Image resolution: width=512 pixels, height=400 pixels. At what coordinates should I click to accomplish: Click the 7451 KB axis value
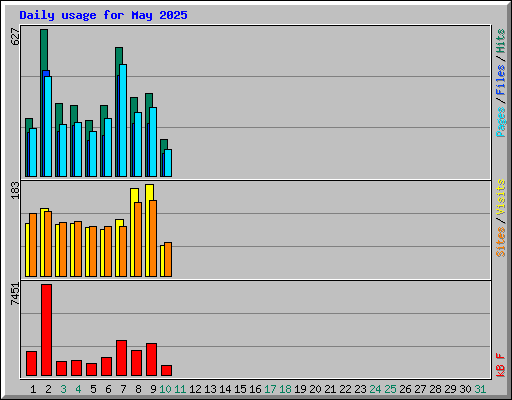pyautogui.click(x=15, y=294)
